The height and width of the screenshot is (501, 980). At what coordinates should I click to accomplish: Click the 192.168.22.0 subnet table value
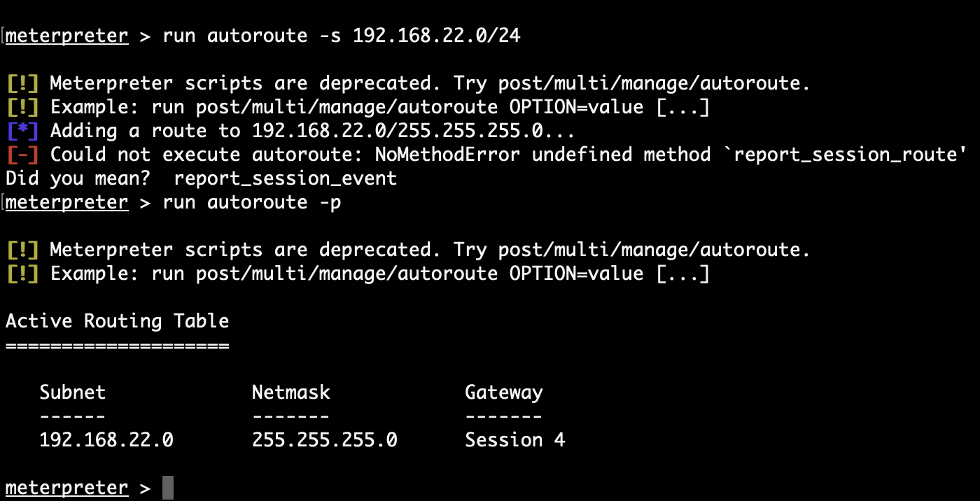pyautogui.click(x=106, y=440)
